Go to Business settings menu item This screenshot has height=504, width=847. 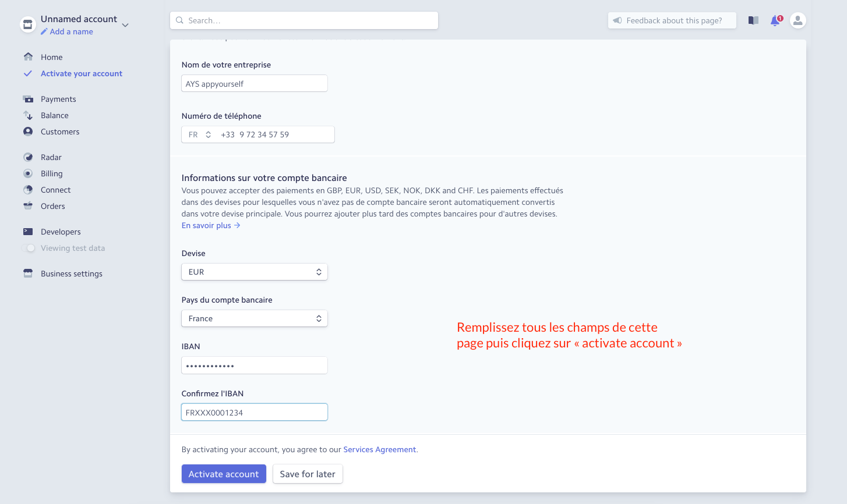click(x=72, y=274)
